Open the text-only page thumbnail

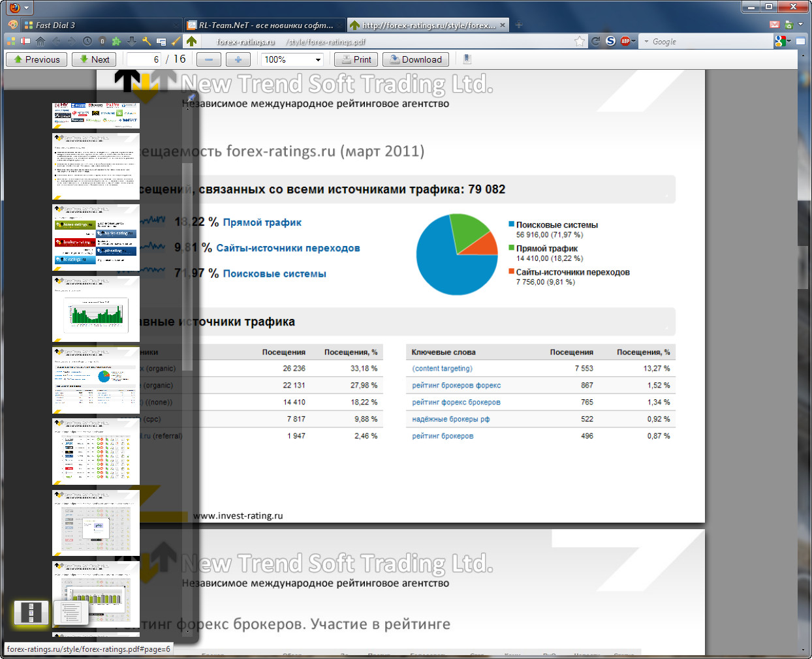(96, 166)
